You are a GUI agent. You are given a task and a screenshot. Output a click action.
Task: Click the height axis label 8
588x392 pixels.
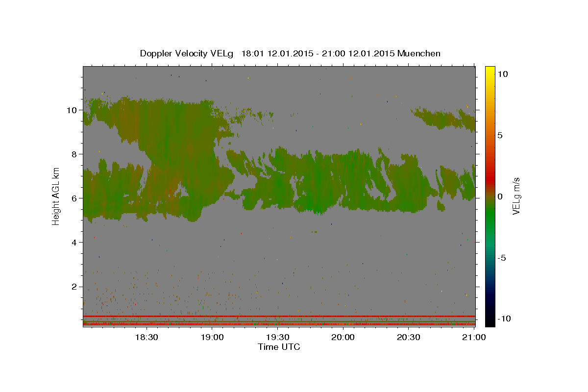click(74, 154)
